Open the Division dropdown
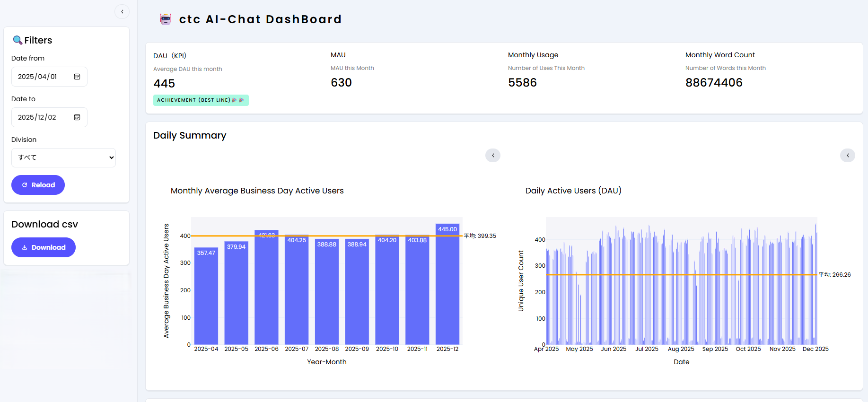Image resolution: width=868 pixels, height=402 pixels. click(63, 157)
